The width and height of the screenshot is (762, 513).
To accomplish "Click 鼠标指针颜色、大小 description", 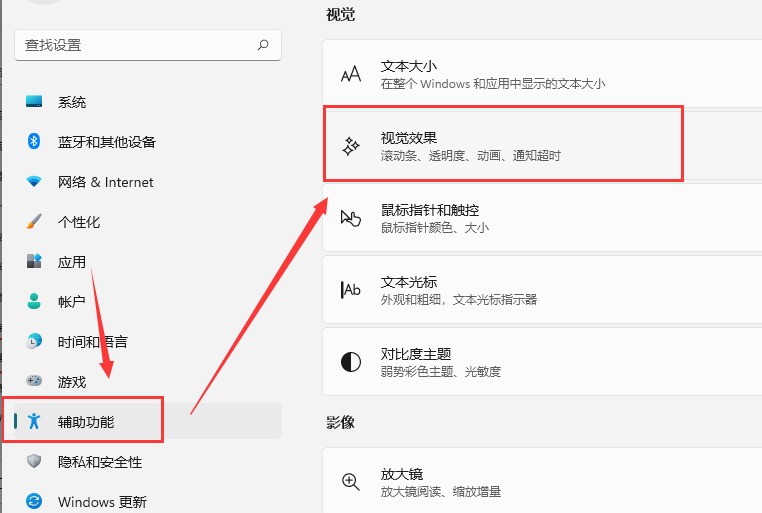I will pos(434,228).
